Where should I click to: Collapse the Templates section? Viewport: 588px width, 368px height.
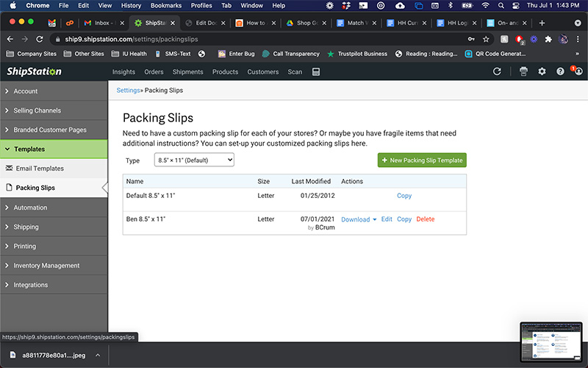(x=54, y=149)
